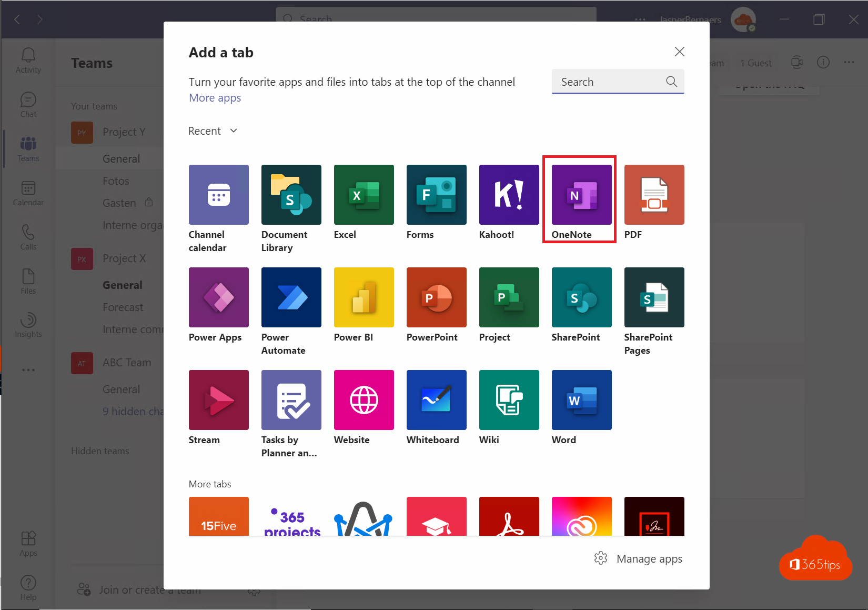The width and height of the screenshot is (868, 610).
Task: Click the More apps link
Action: coord(215,98)
